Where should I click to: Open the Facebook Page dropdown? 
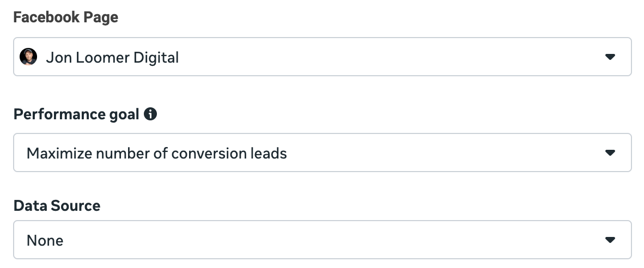(x=321, y=57)
